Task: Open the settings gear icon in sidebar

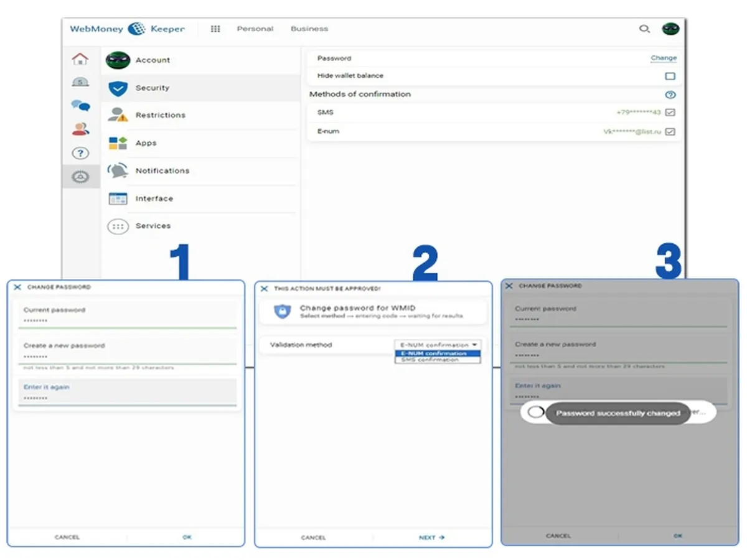Action: pos(80,177)
